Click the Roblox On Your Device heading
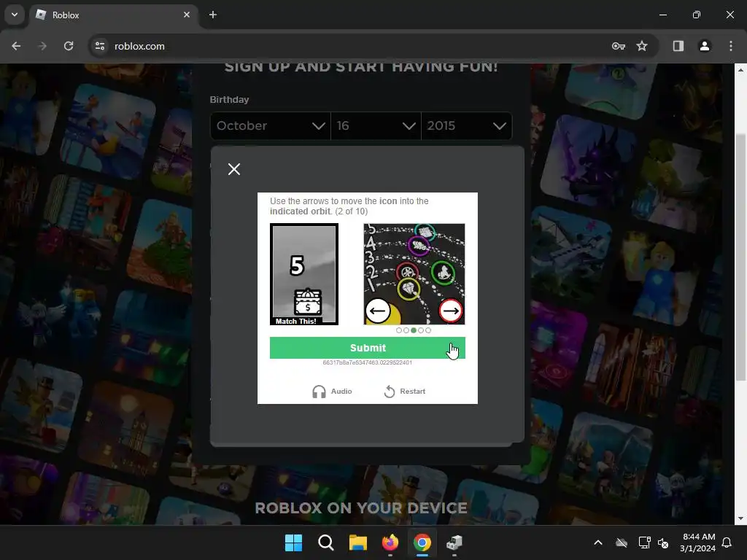The width and height of the screenshot is (747, 560). click(x=361, y=508)
